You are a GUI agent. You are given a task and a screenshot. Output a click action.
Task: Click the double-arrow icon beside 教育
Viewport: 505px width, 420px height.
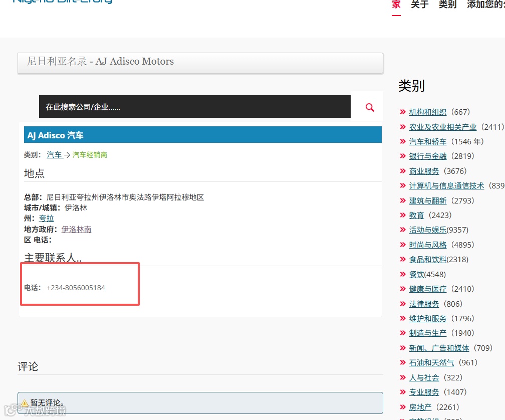[x=403, y=215]
